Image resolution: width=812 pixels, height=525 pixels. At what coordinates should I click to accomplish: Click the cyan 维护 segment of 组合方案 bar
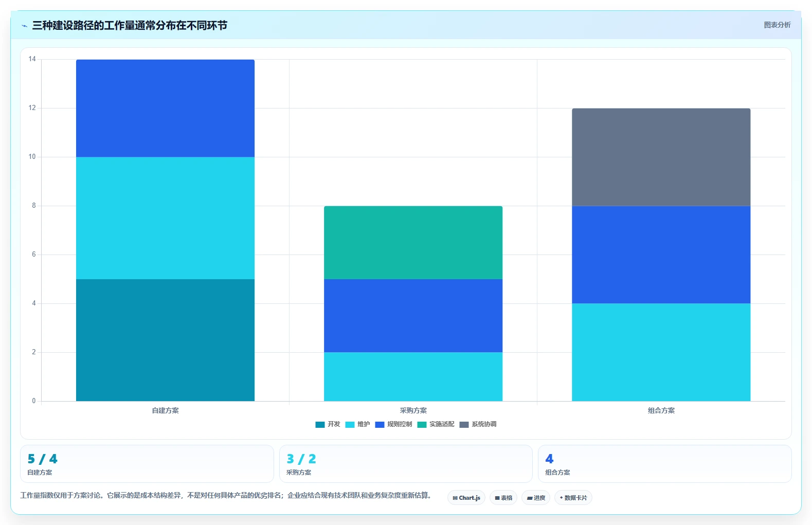point(661,352)
